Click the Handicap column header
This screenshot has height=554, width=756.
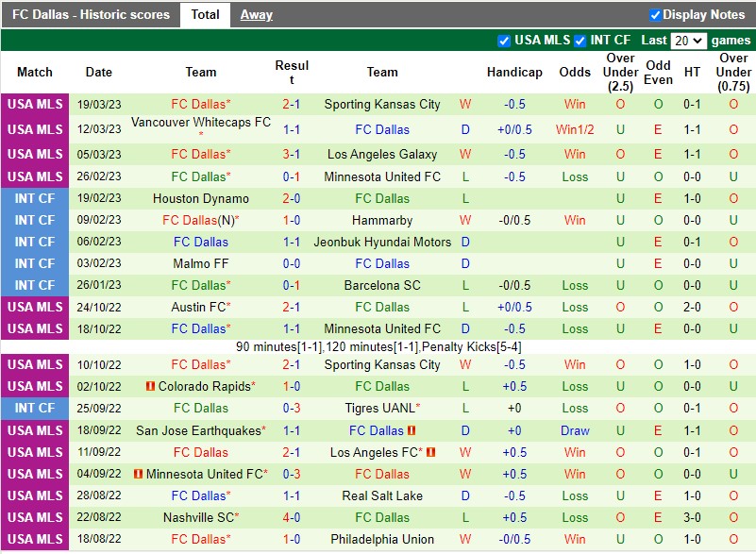coord(514,73)
